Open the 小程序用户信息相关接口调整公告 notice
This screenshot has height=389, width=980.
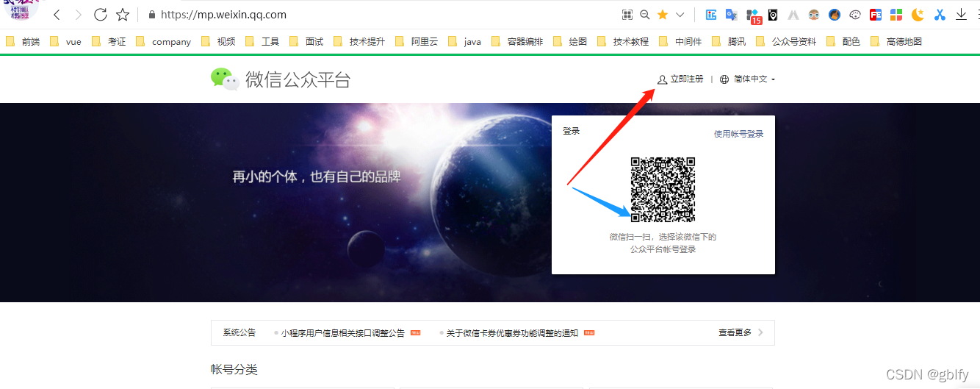pos(343,333)
